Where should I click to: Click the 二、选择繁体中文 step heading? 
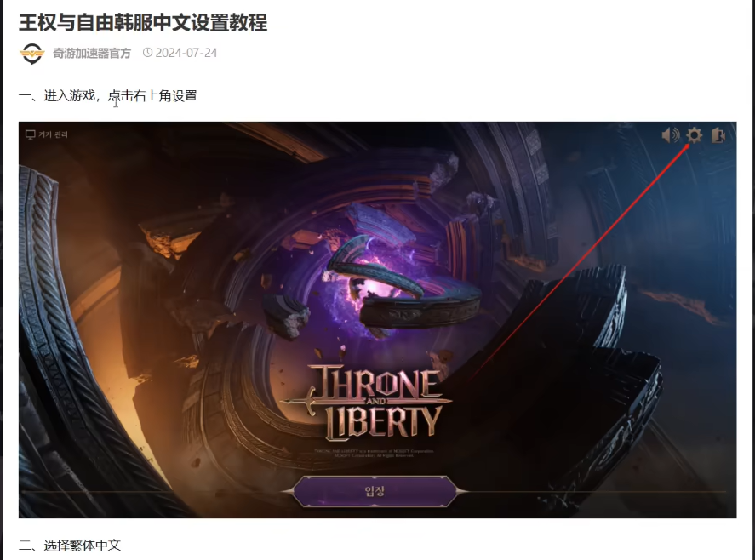[70, 545]
